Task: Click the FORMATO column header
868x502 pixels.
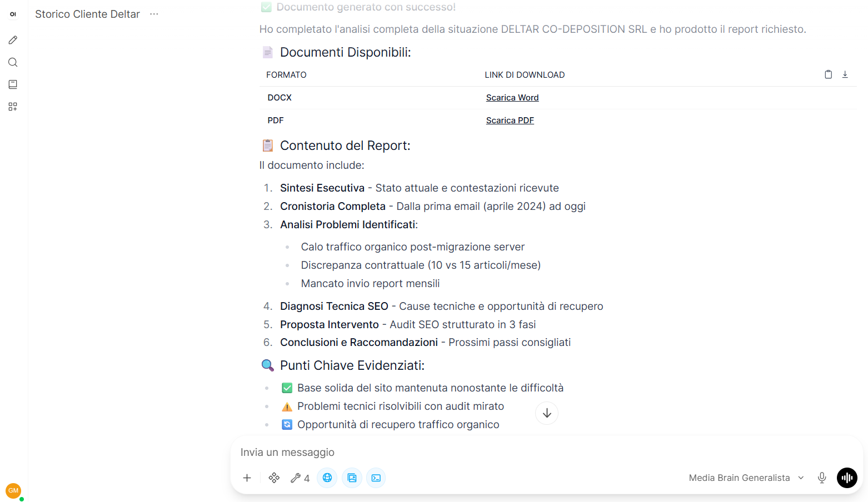Action: pyautogui.click(x=286, y=75)
